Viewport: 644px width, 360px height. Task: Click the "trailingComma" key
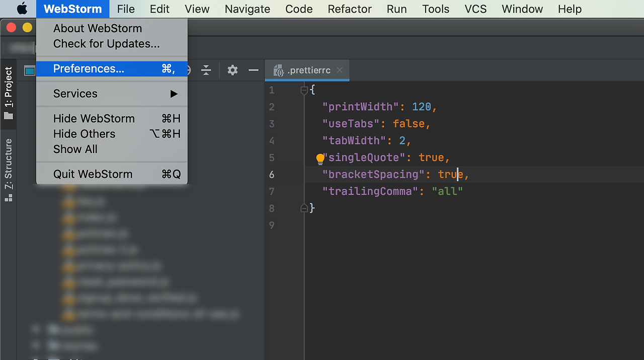point(370,191)
